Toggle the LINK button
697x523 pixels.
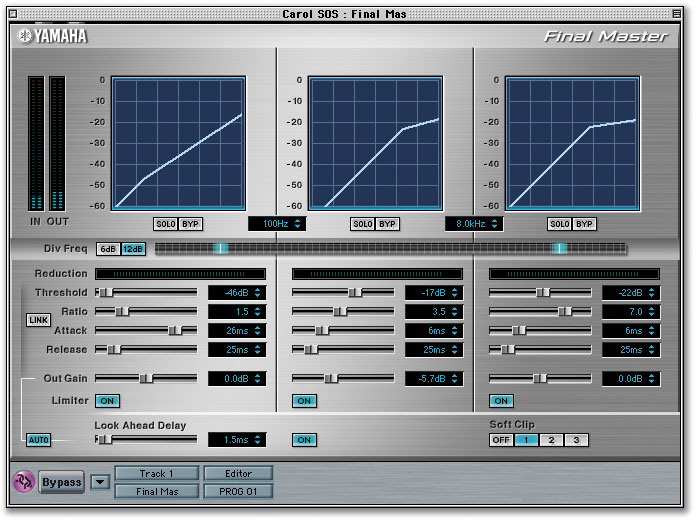39,320
